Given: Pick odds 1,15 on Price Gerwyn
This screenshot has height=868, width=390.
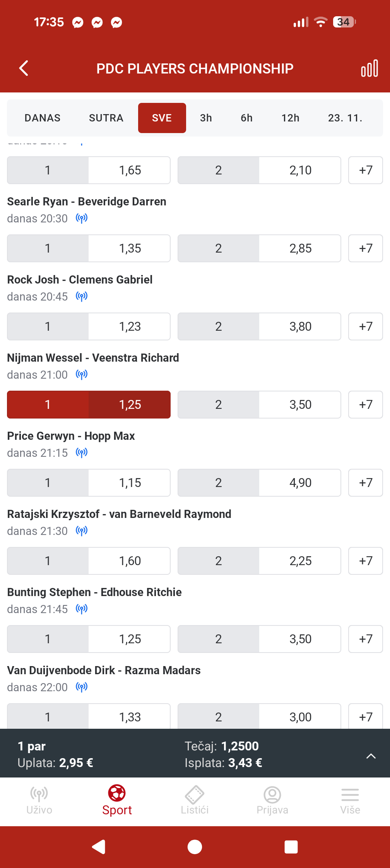Looking at the screenshot, I should 89,483.
